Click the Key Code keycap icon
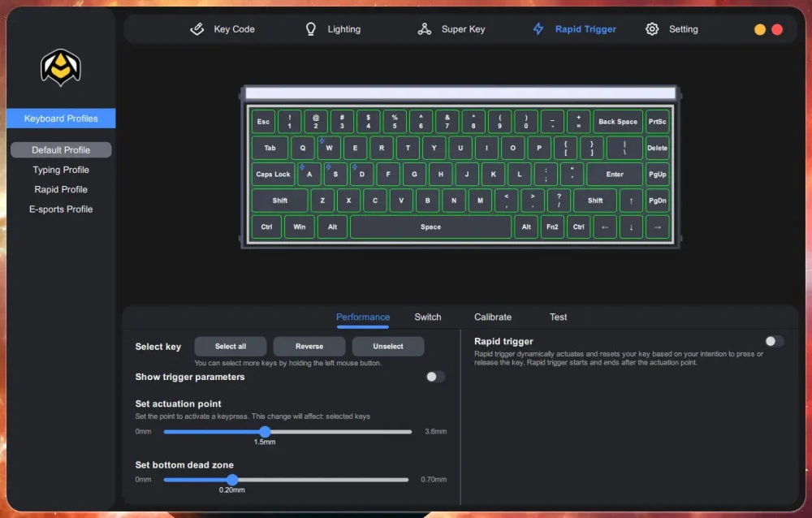 (197, 29)
